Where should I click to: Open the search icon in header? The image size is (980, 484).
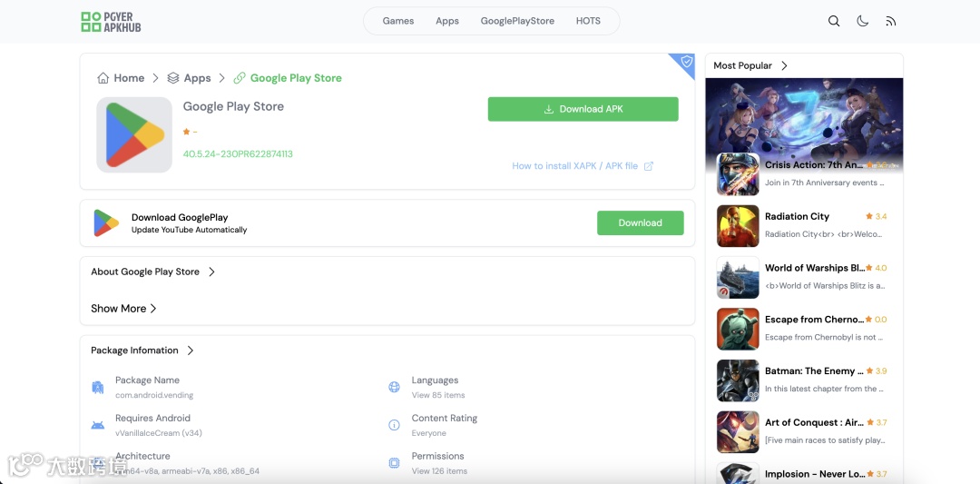[x=834, y=21]
